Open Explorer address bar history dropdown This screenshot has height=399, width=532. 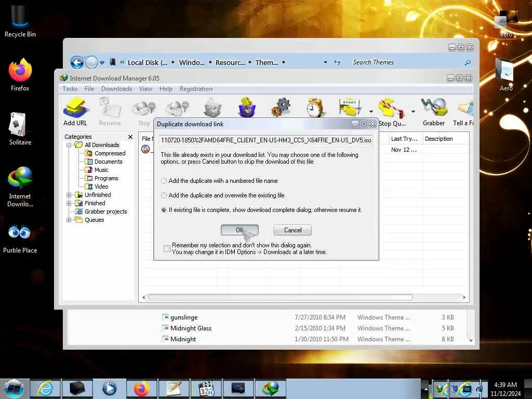tap(325, 62)
